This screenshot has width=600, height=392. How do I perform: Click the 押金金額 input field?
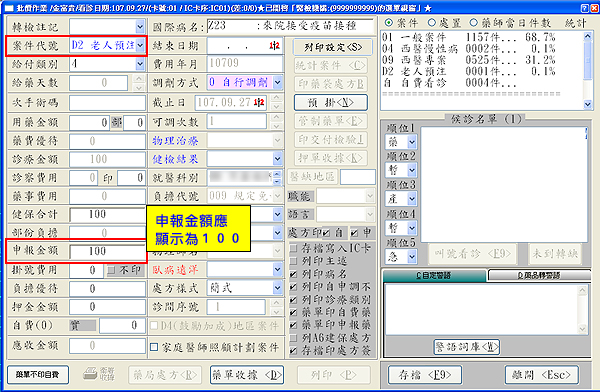(108, 307)
